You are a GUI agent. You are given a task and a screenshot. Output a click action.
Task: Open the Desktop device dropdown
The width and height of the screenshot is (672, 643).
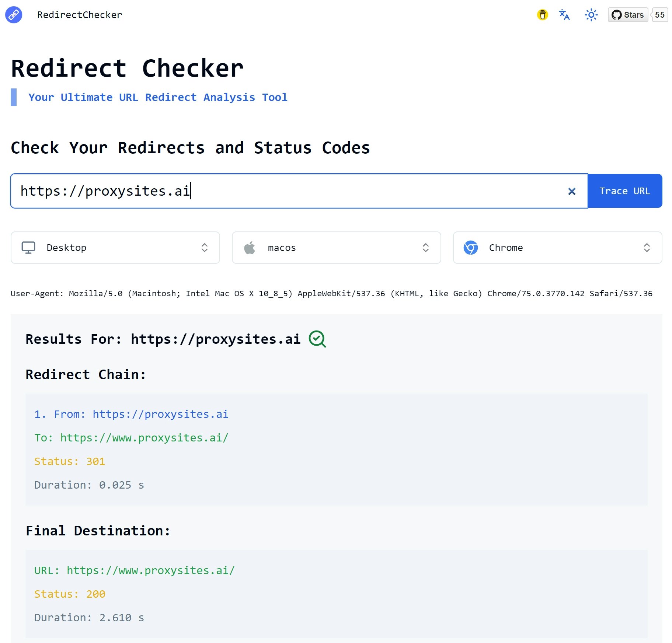[x=115, y=248]
